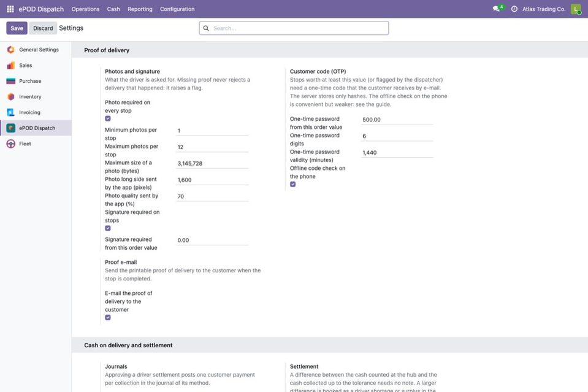
Task: Click the Inventory app icon
Action: point(11,97)
